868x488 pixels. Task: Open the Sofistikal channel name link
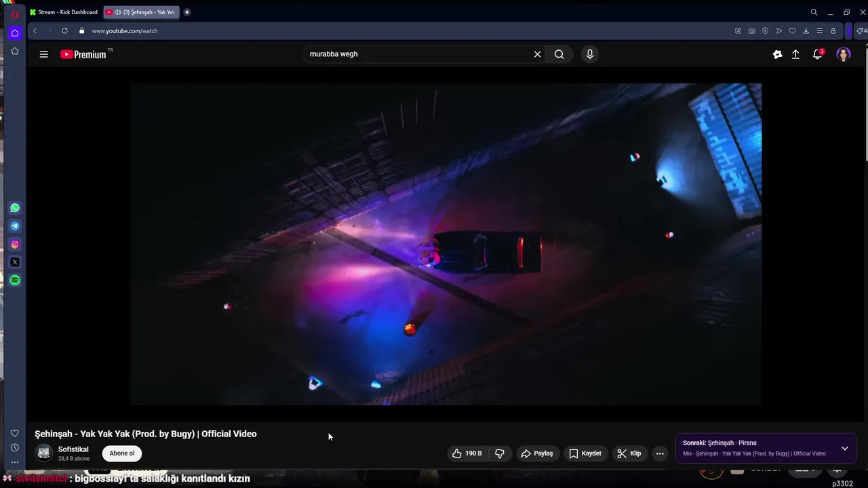point(73,449)
